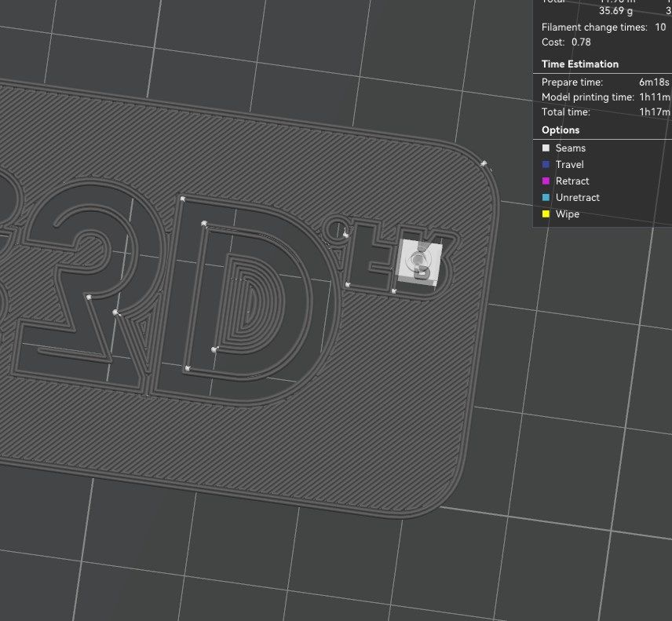Toggle the Unretract option swatch
This screenshot has height=621, width=672.
(x=546, y=198)
